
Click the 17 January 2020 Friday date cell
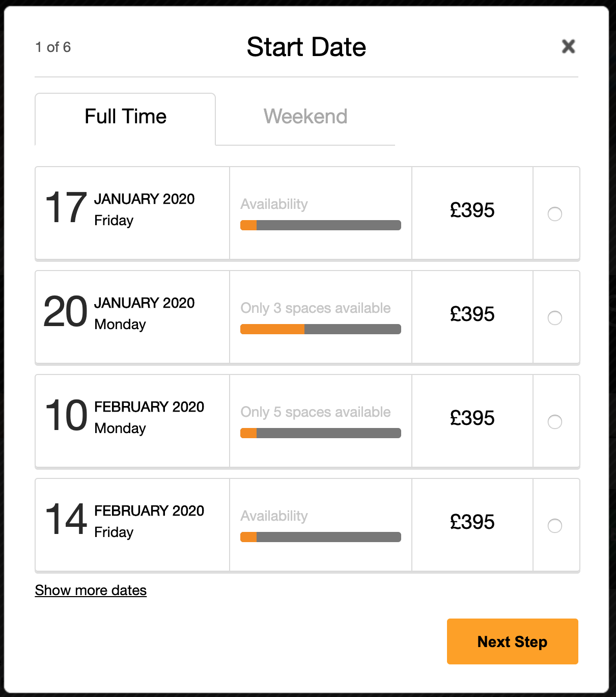pos(120,209)
